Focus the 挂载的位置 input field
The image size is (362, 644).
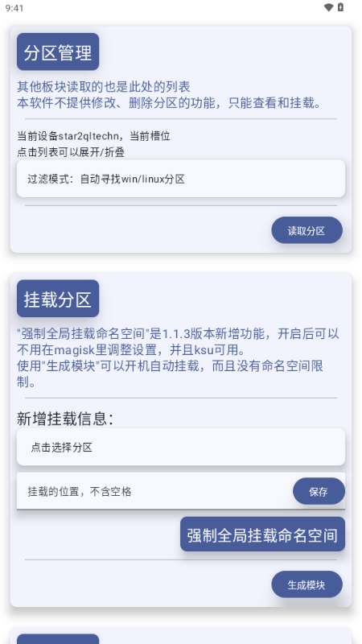(x=154, y=491)
